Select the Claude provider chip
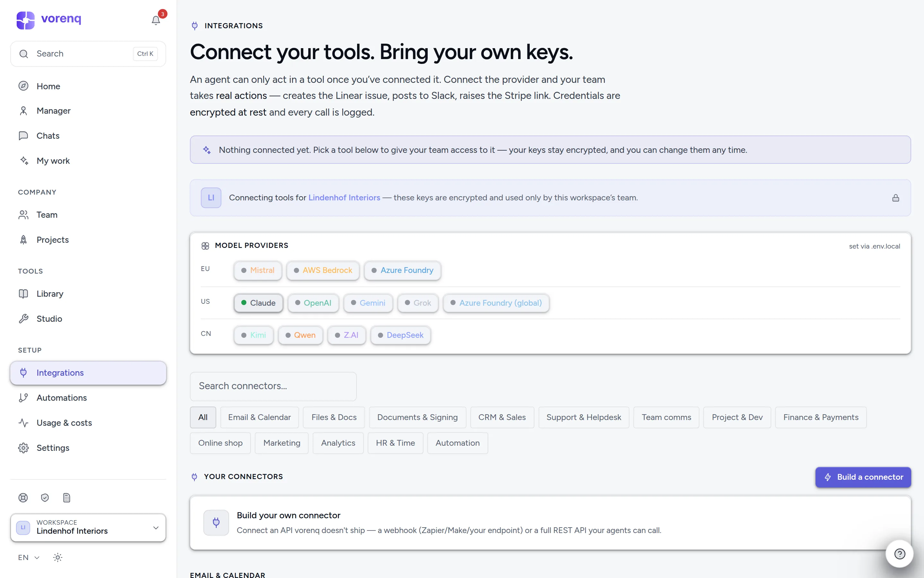Screen dimensions: 924x578 pos(259,303)
